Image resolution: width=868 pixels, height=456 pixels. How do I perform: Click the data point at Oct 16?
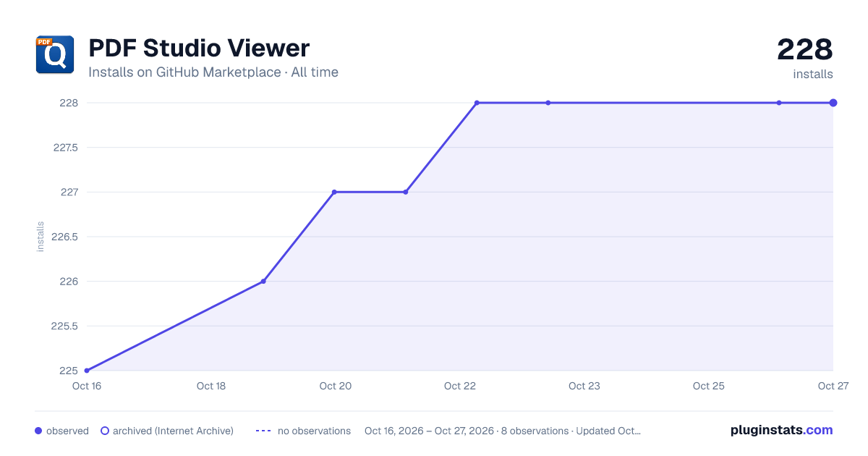click(x=87, y=371)
